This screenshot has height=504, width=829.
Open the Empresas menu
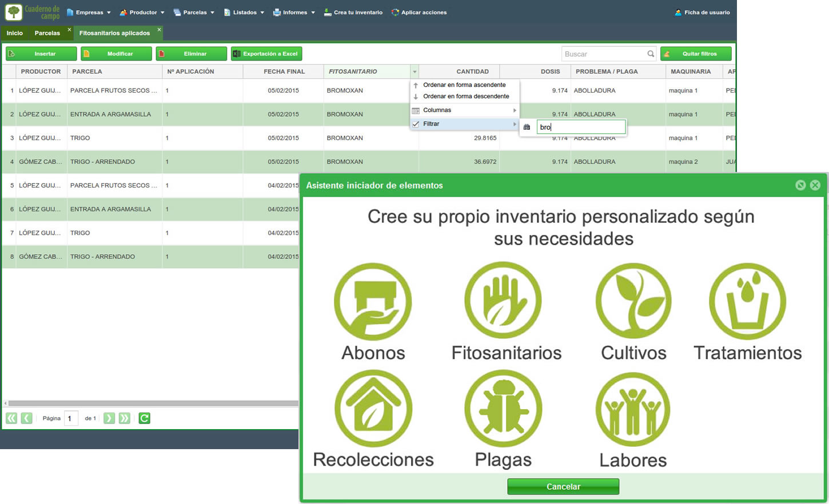click(x=89, y=12)
